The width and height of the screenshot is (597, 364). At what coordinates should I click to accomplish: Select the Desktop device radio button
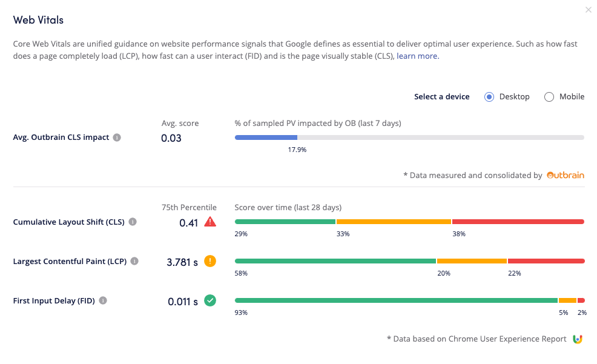pyautogui.click(x=489, y=97)
